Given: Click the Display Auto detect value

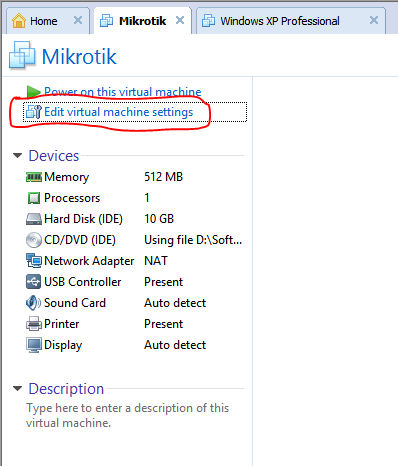Looking at the screenshot, I should tap(175, 345).
